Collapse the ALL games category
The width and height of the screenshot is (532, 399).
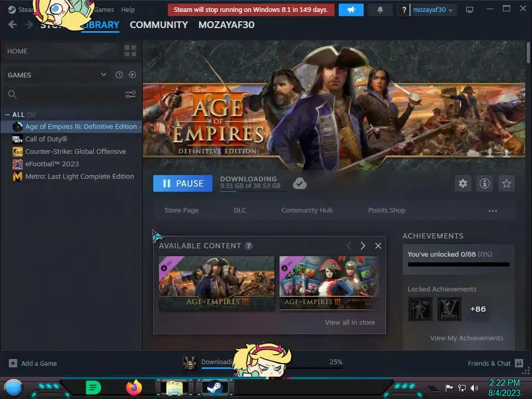tap(7, 115)
